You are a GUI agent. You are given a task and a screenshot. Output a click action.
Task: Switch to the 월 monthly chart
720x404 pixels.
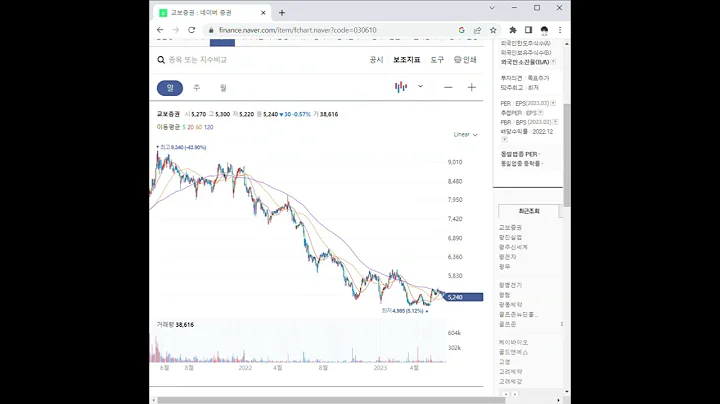[x=223, y=88]
